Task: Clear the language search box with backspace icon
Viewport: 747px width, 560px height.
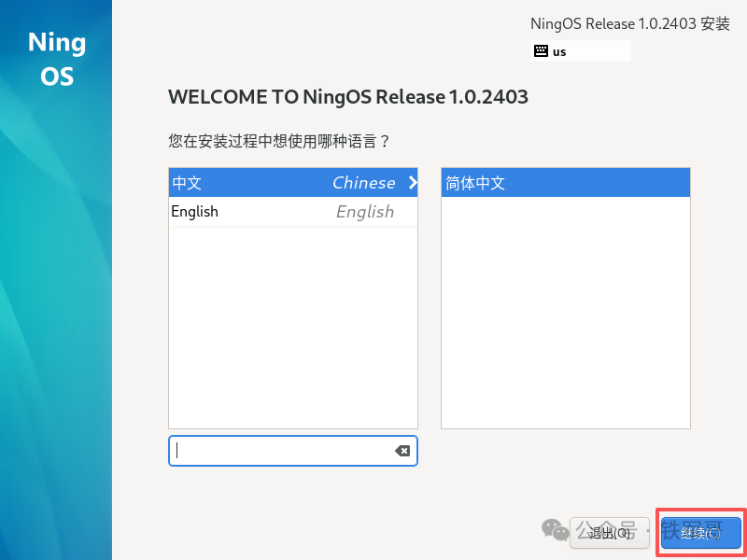Action: point(402,451)
